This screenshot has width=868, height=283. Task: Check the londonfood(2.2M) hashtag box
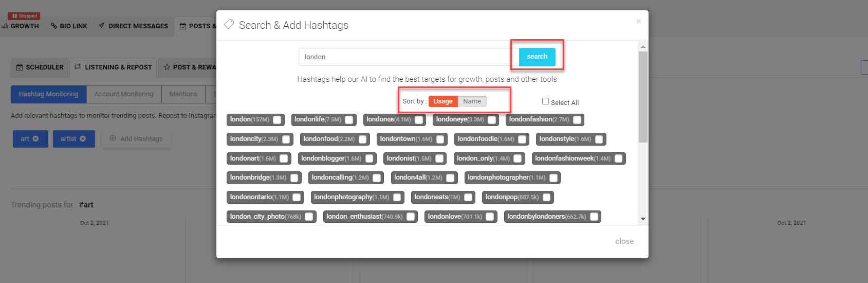tap(363, 139)
